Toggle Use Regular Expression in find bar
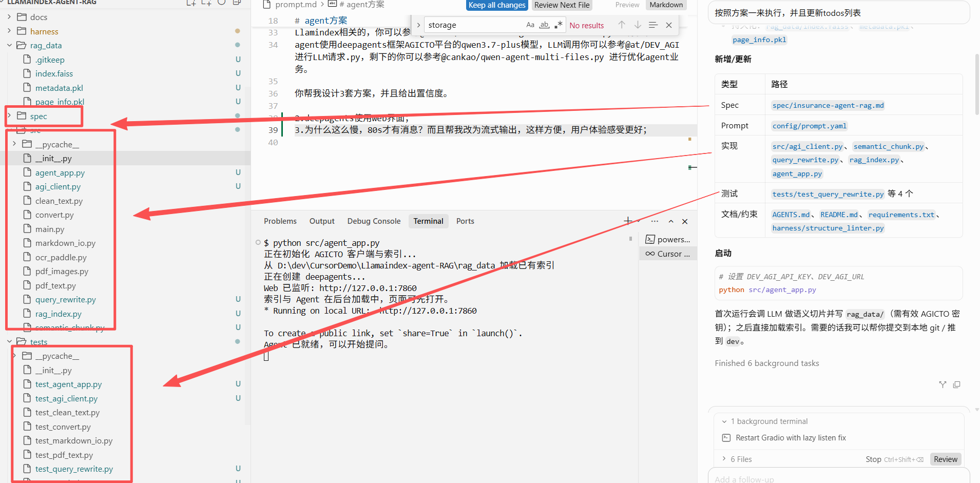980x483 pixels. coord(559,25)
